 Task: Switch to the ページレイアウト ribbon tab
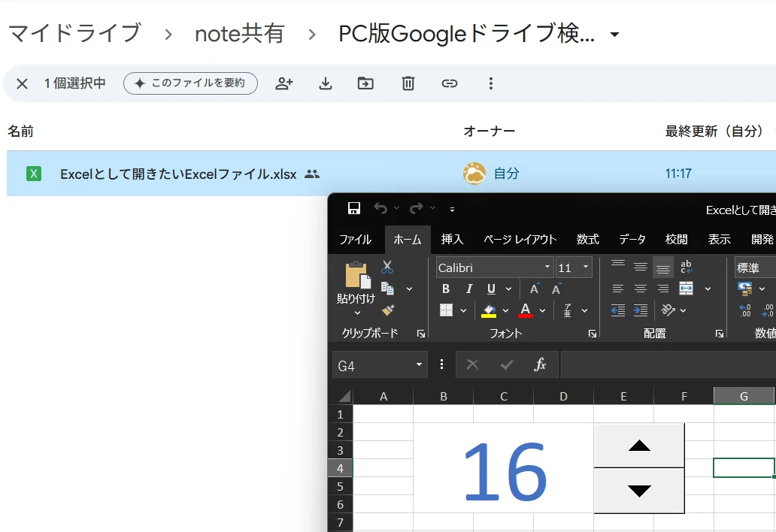tap(520, 239)
